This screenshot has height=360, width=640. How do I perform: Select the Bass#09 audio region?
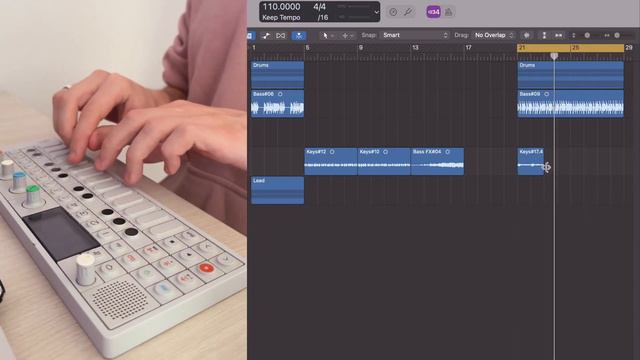pyautogui.click(x=571, y=104)
